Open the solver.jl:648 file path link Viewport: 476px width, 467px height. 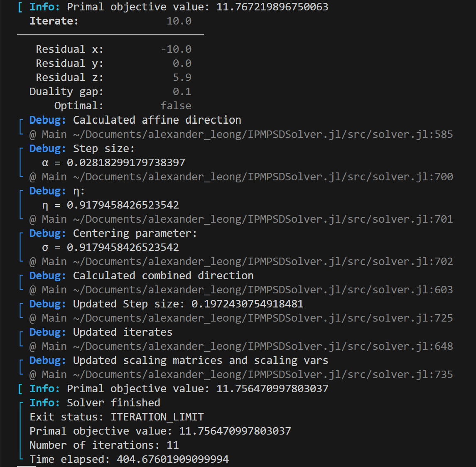coord(263,346)
